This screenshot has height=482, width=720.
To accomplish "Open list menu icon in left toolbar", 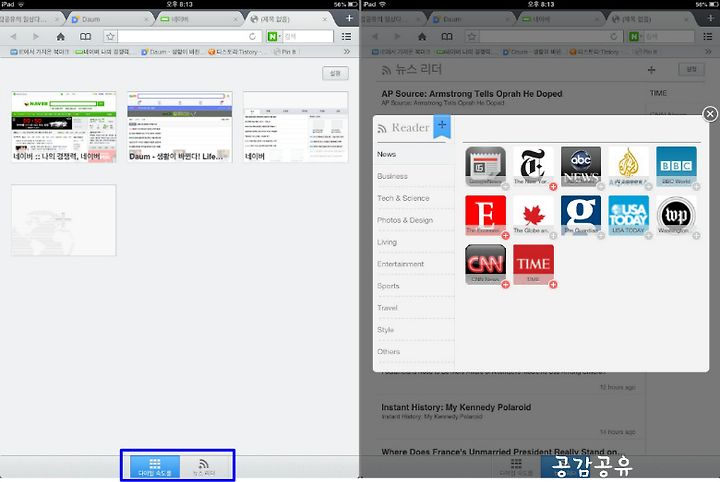I will coord(347,36).
